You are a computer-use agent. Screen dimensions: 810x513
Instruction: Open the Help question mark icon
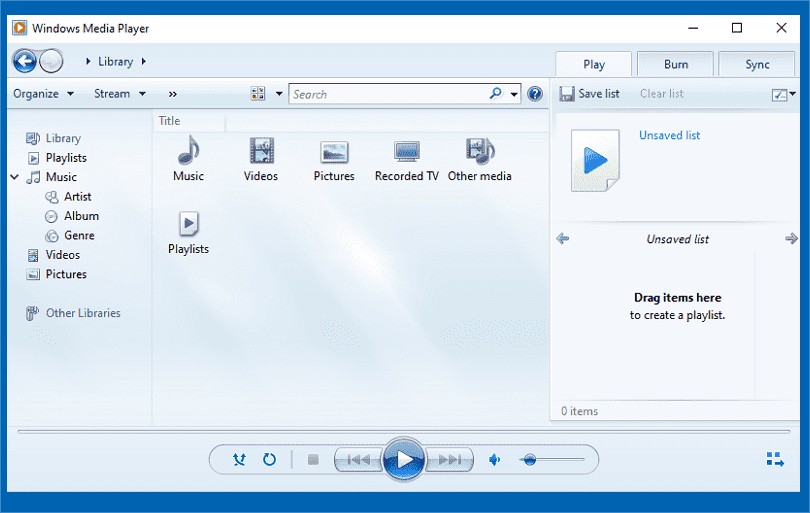tap(535, 94)
